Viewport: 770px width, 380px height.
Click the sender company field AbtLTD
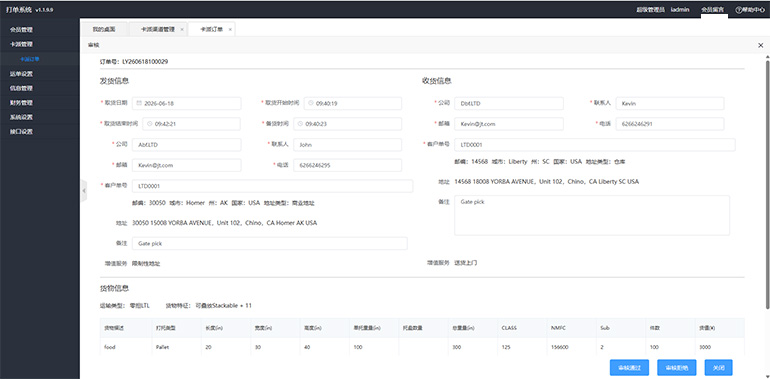point(187,145)
